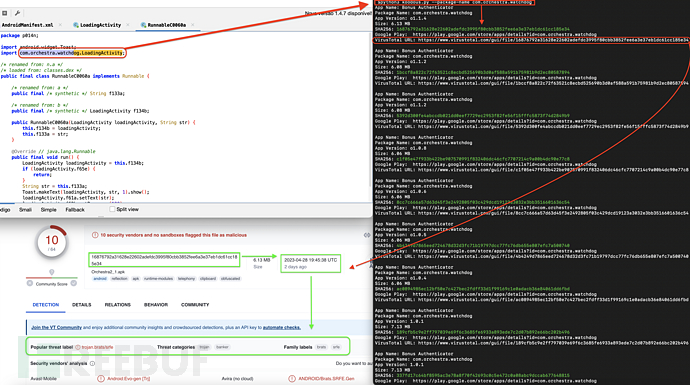Click the 'package p014n;' line
The width and height of the screenshot is (690, 385).
click(19, 36)
